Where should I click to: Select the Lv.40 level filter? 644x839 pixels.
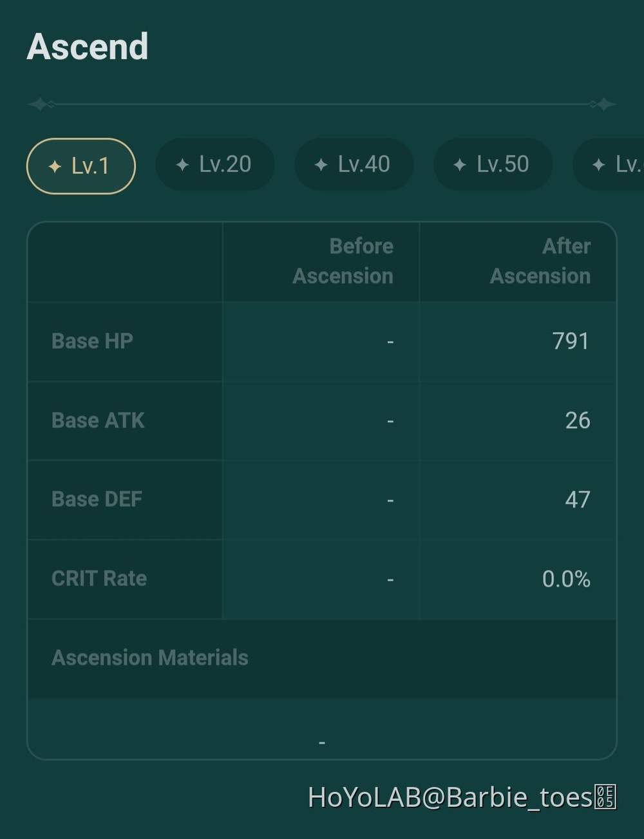pyautogui.click(x=354, y=165)
